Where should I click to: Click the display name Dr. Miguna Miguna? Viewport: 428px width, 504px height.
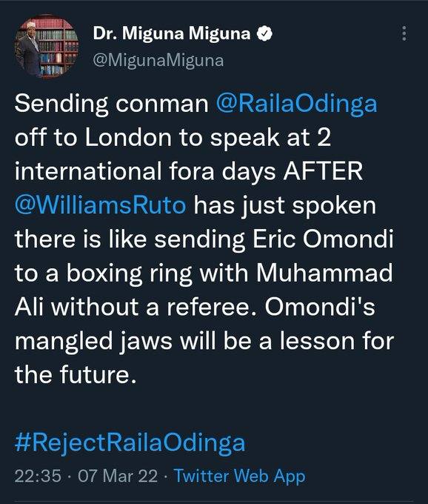click(172, 33)
